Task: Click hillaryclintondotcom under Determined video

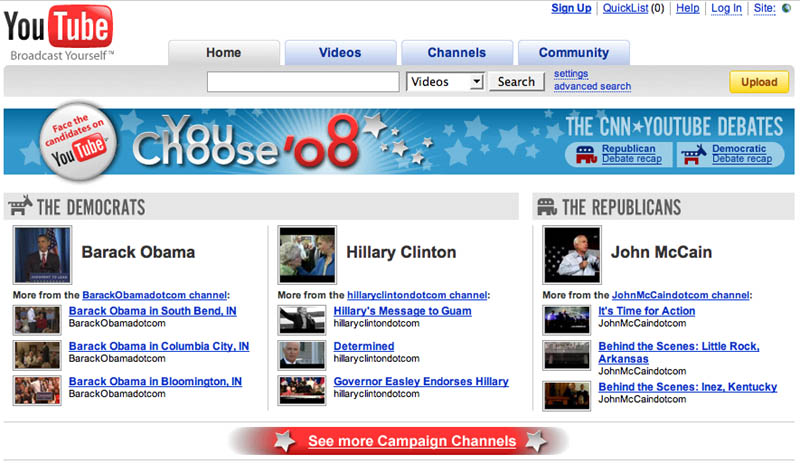Action: pyautogui.click(x=377, y=358)
